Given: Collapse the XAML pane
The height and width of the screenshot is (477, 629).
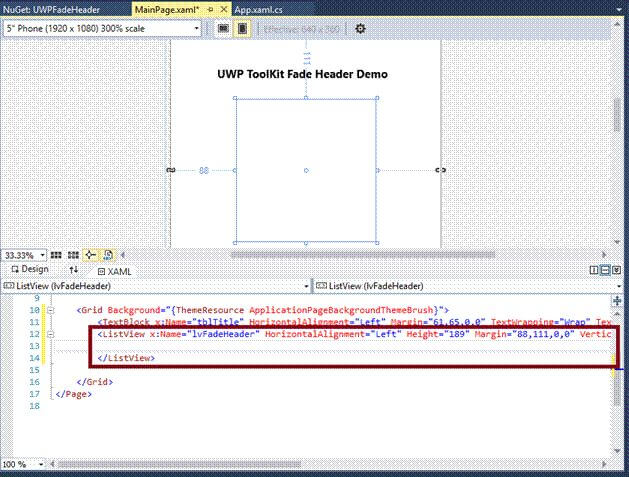Looking at the screenshot, I should tap(617, 270).
